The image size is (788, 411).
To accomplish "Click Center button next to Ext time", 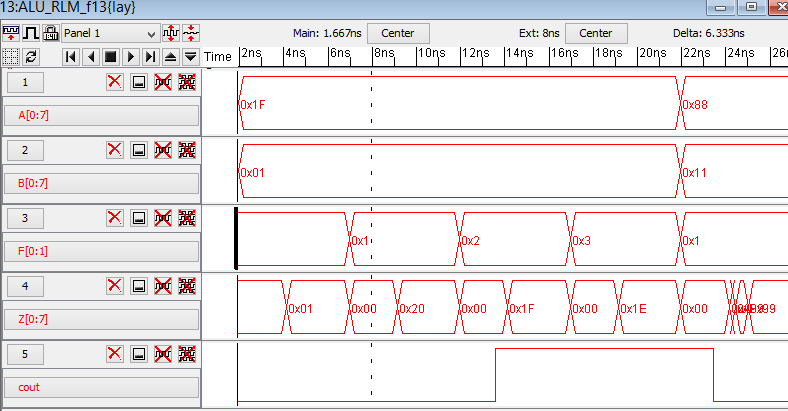I will tap(596, 33).
